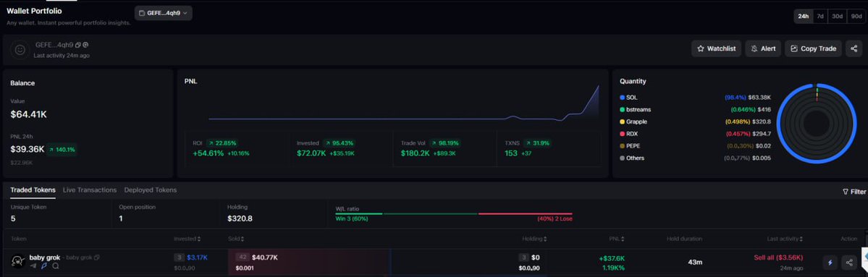This screenshot has width=868, height=277.
Task: Click the yellow Grapple legend dot
Action: (622, 122)
